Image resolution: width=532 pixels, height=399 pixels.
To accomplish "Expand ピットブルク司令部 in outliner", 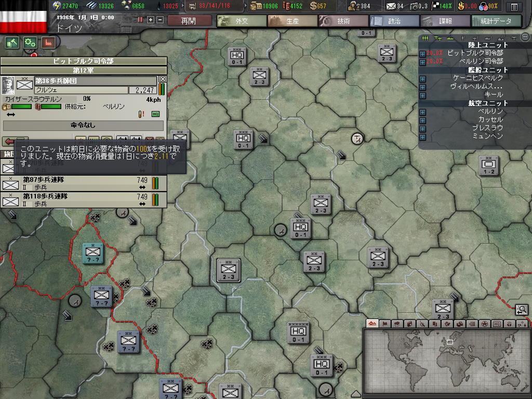I will click(422, 54).
